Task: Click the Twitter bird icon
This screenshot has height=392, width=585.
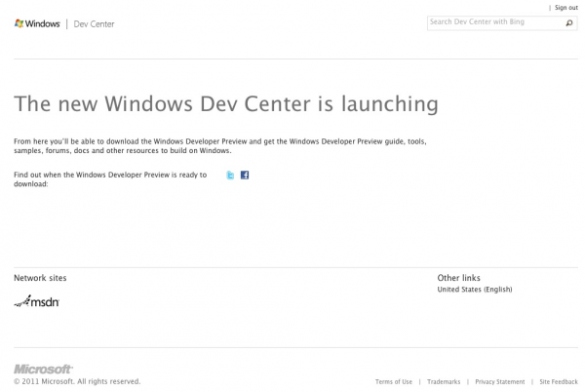Action: pyautogui.click(x=230, y=175)
